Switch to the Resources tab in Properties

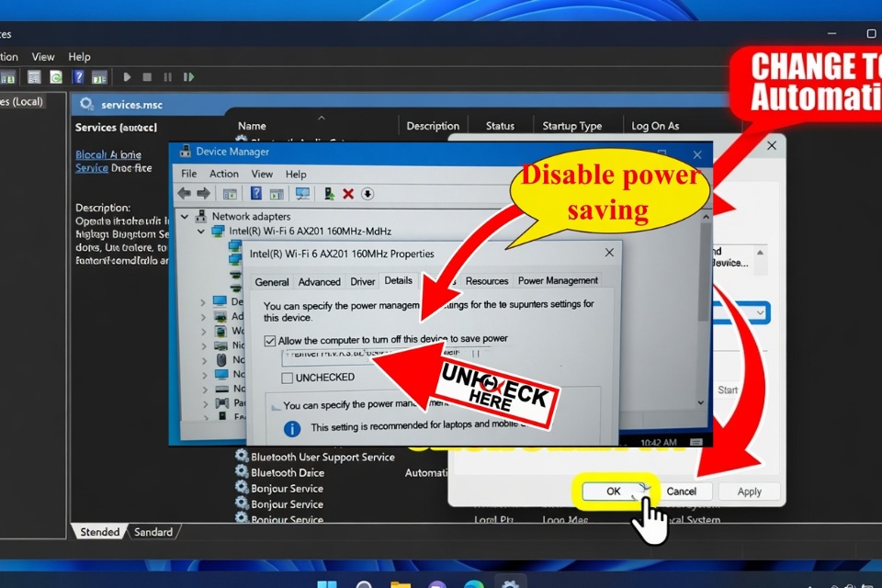[487, 281]
